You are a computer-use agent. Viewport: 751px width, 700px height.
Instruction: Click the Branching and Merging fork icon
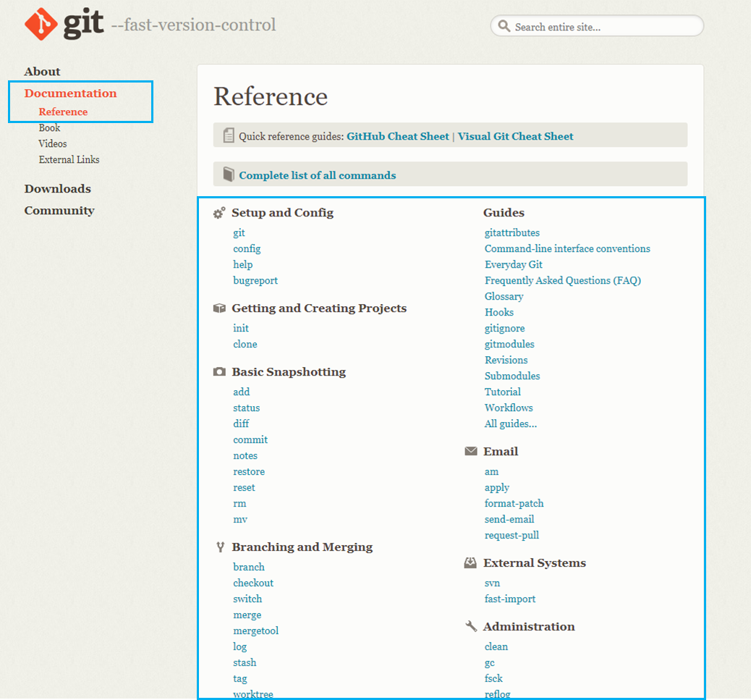(x=220, y=547)
